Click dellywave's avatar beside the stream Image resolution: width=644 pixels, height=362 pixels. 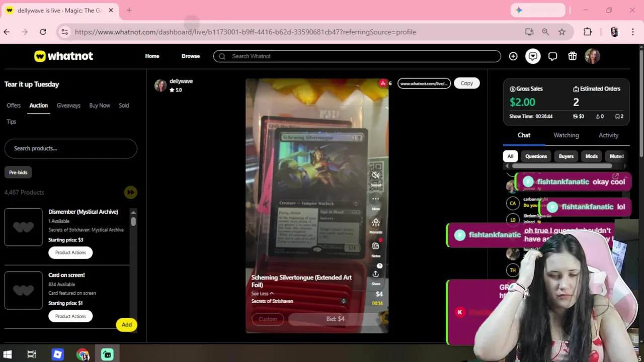(x=160, y=85)
